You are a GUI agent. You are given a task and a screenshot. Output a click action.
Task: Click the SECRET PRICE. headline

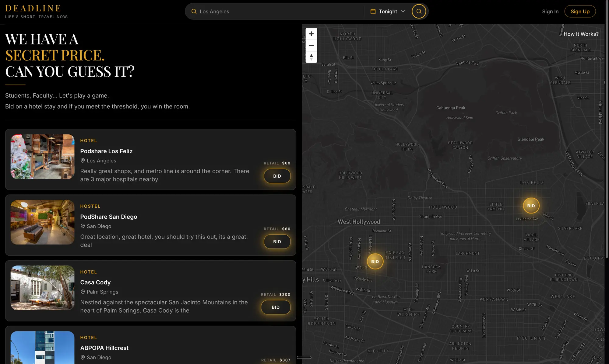[x=55, y=55]
